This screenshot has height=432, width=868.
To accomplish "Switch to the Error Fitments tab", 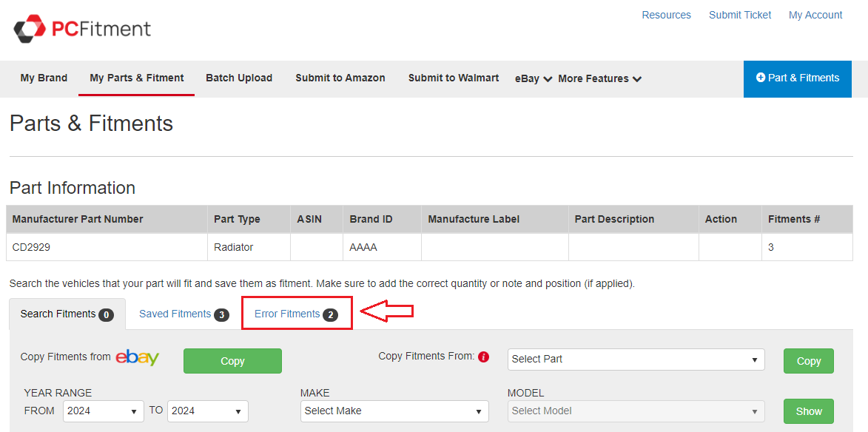I will [x=295, y=314].
